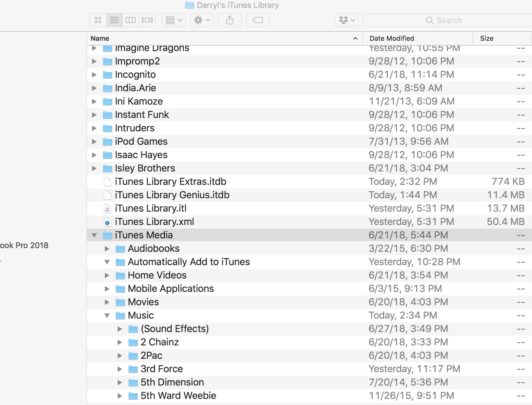
Task: Switch to column view
Action: click(131, 20)
